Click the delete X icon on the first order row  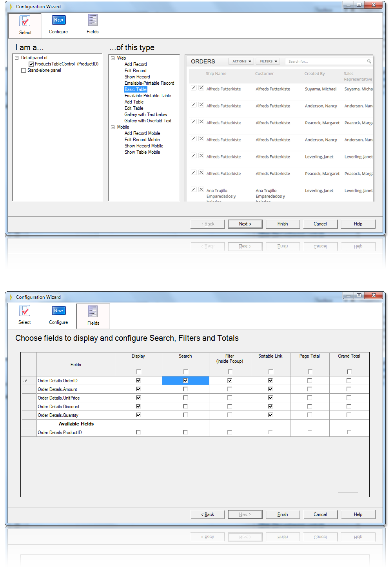pos(201,88)
